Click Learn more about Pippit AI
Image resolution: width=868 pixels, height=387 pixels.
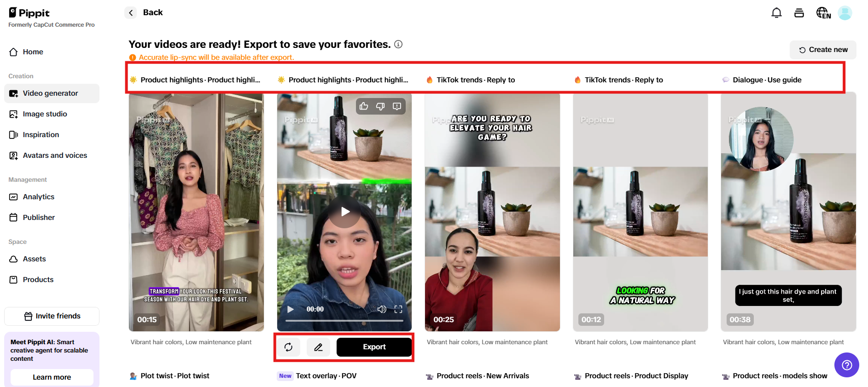pos(52,377)
